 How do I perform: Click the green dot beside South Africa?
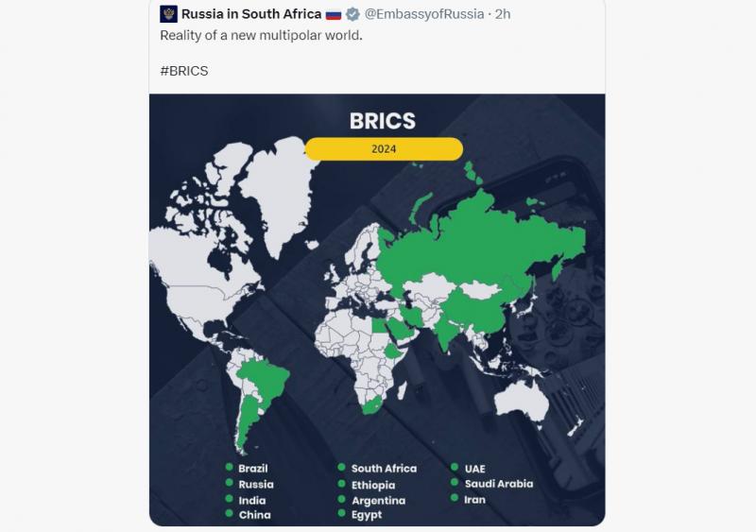[x=342, y=467]
